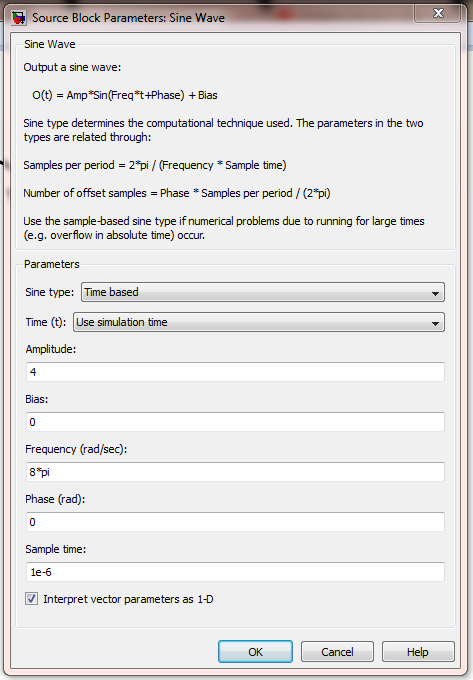Click the O(t) formula description text

coord(125,95)
